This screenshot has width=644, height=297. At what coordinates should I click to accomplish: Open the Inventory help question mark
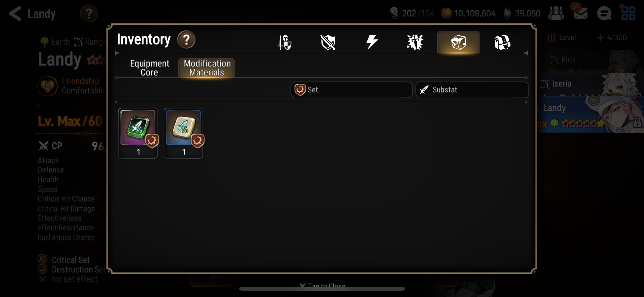click(186, 40)
